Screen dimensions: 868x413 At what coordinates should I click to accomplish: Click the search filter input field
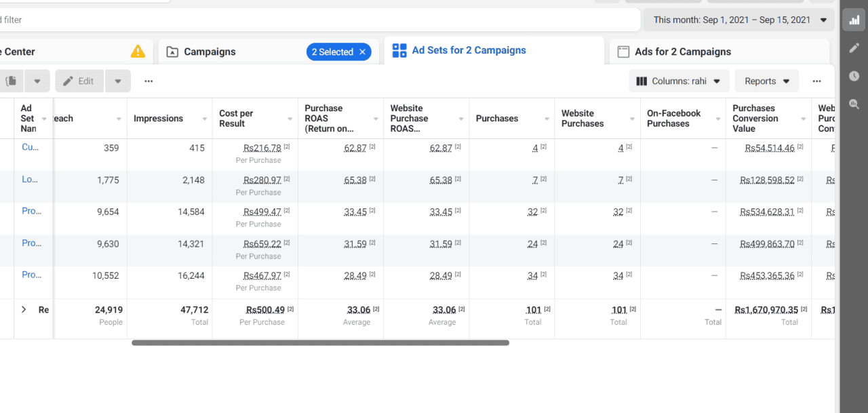coord(271,20)
